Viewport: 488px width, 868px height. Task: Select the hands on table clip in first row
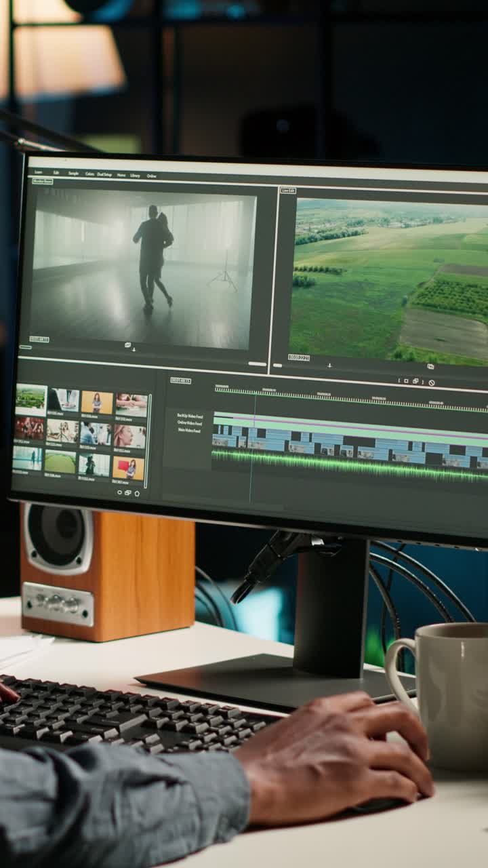(131, 405)
